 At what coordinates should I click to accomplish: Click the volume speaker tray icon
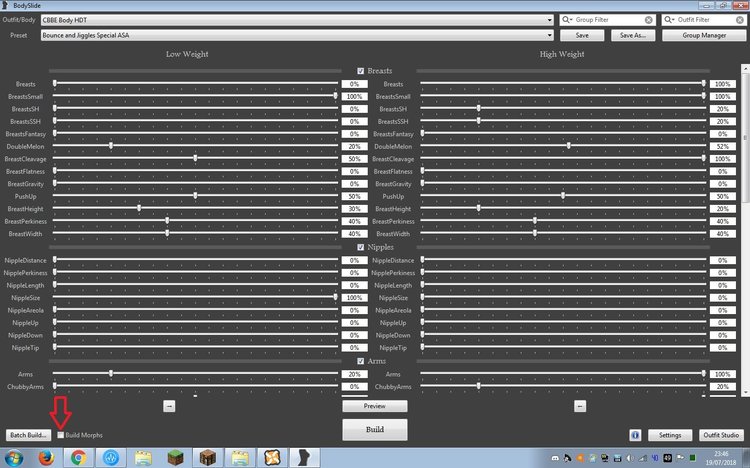629,458
